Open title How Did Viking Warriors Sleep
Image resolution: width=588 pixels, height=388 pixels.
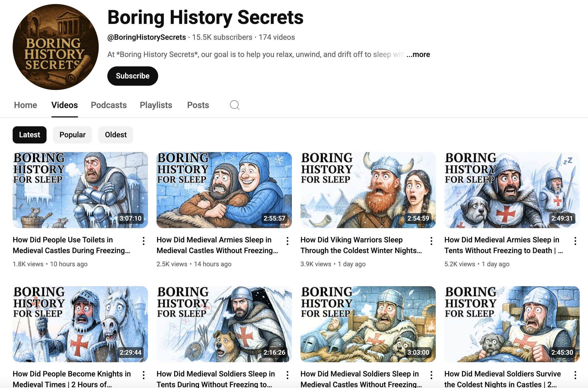click(361, 245)
